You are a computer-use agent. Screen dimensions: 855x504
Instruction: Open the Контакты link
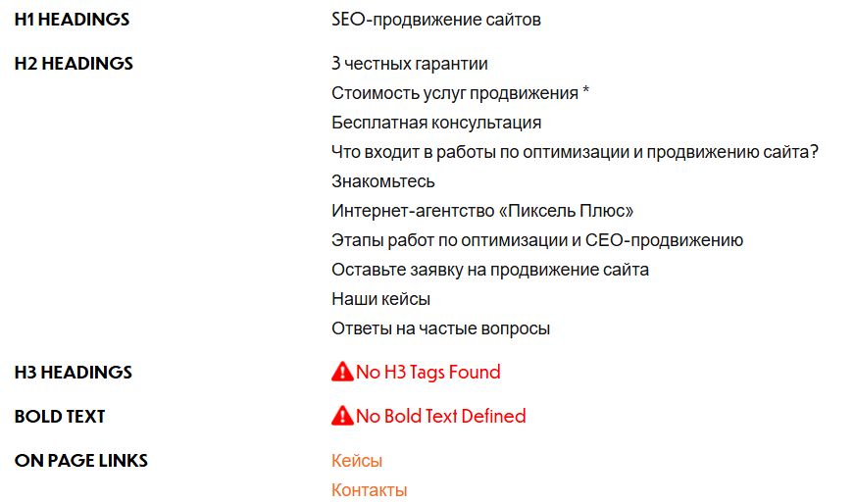click(x=369, y=490)
